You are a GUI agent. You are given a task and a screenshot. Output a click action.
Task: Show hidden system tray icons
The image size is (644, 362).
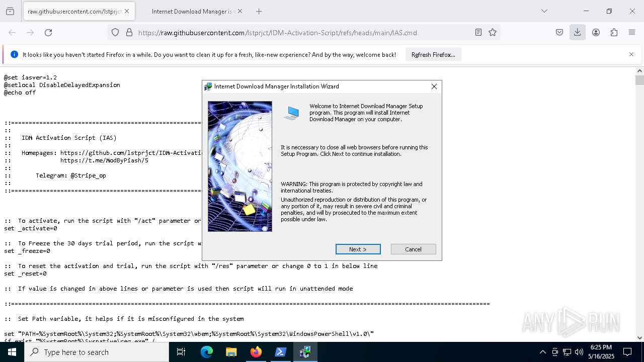tap(542, 352)
